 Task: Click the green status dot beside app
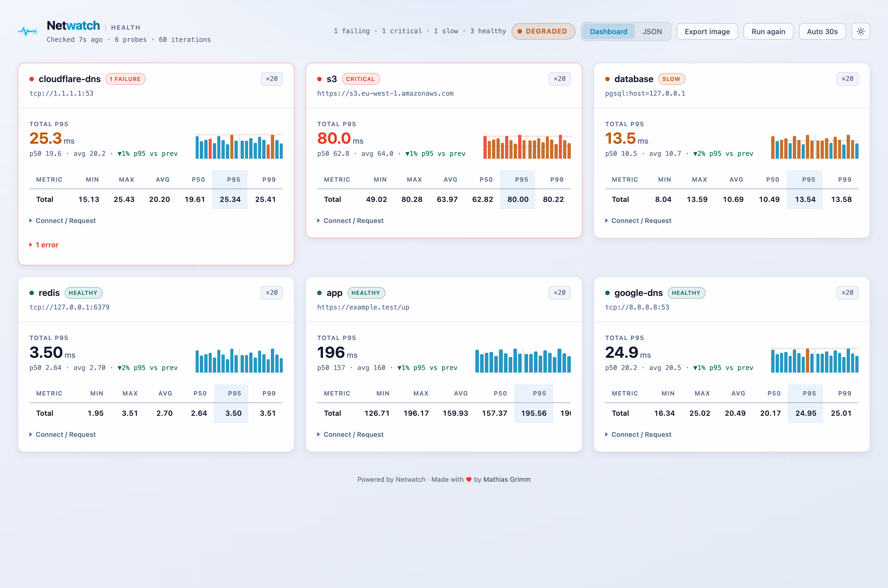[x=320, y=293]
